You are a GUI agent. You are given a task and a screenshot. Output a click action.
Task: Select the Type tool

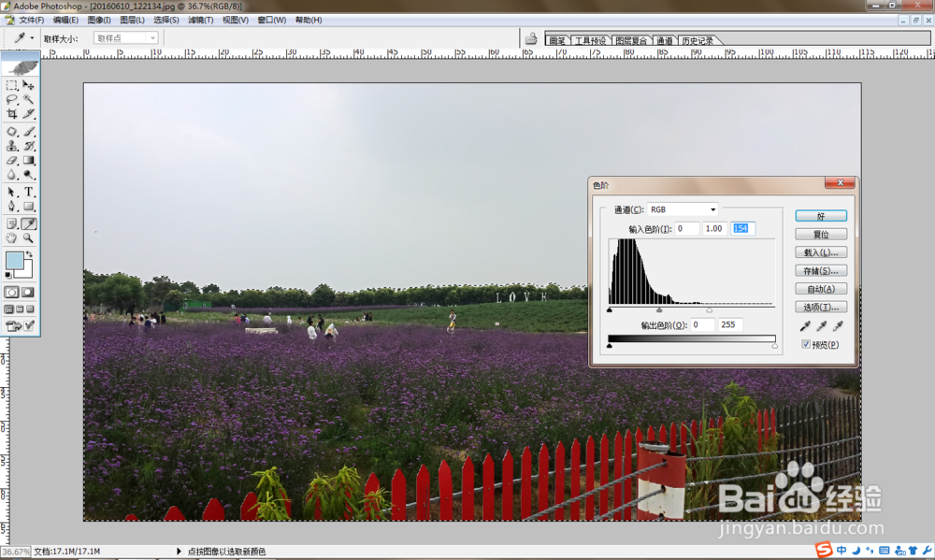click(x=28, y=192)
